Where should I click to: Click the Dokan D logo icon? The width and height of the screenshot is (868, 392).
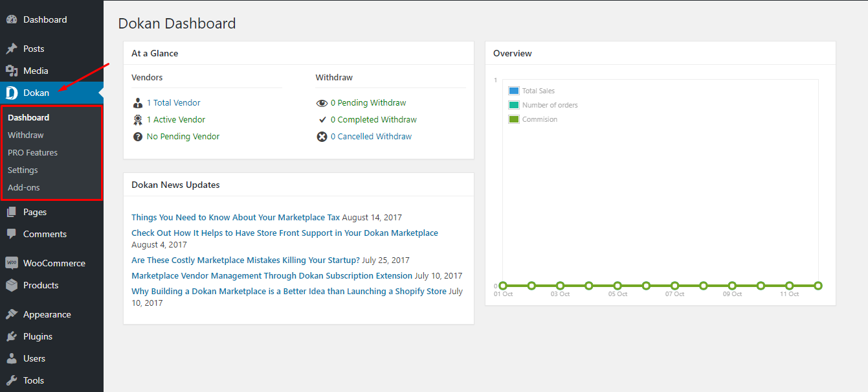[12, 93]
